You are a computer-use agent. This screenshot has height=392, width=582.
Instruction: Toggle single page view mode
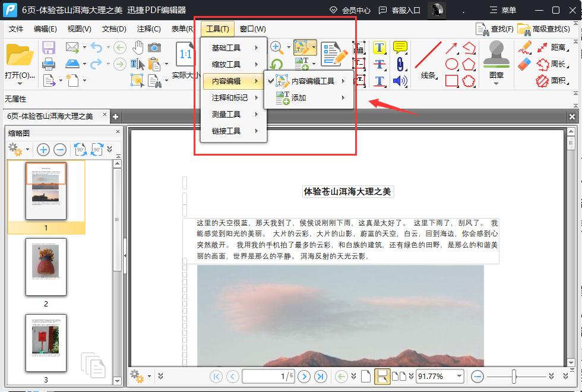pyautogui.click(x=366, y=376)
